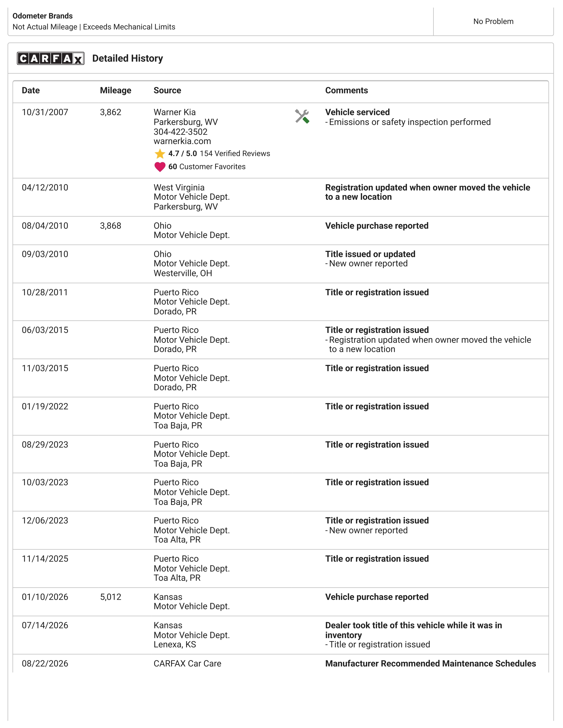The width and height of the screenshot is (563, 728).
Task: Select the Vehicle serviced comment
Action: click(x=357, y=112)
